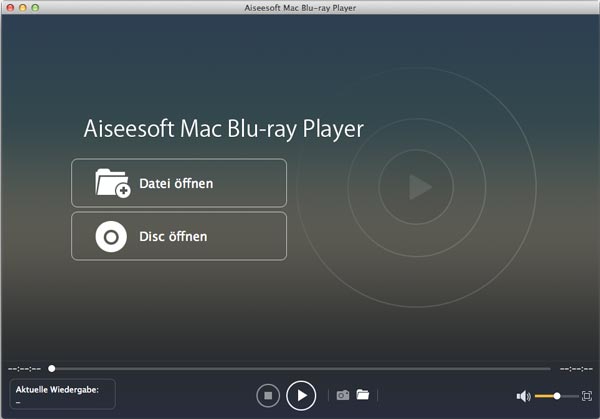
Task: Click the disc icon beside Disc öffnen
Action: point(112,237)
